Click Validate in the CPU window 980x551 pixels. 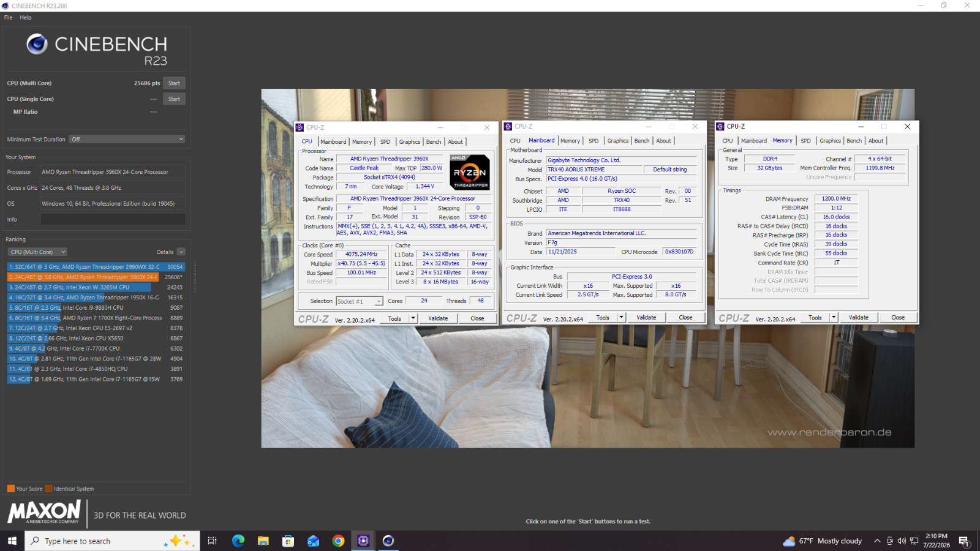point(438,318)
